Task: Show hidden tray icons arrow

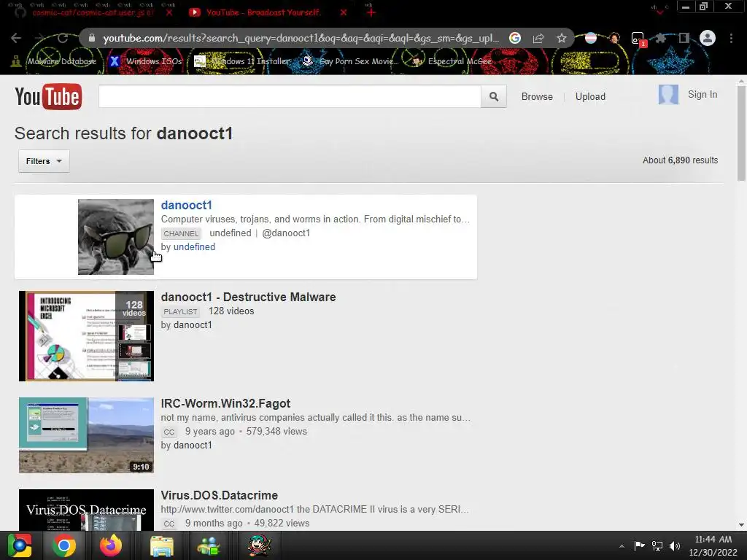Action: [x=622, y=546]
